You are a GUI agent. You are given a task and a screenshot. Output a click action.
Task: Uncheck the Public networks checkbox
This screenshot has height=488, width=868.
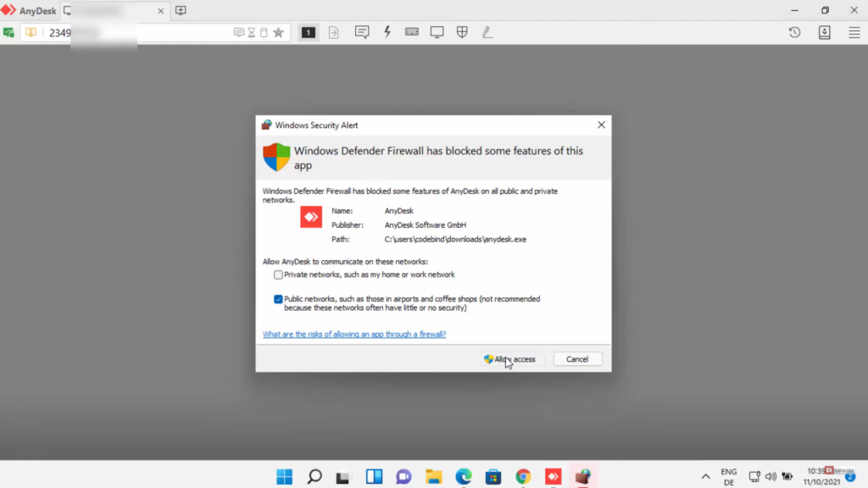pos(278,299)
